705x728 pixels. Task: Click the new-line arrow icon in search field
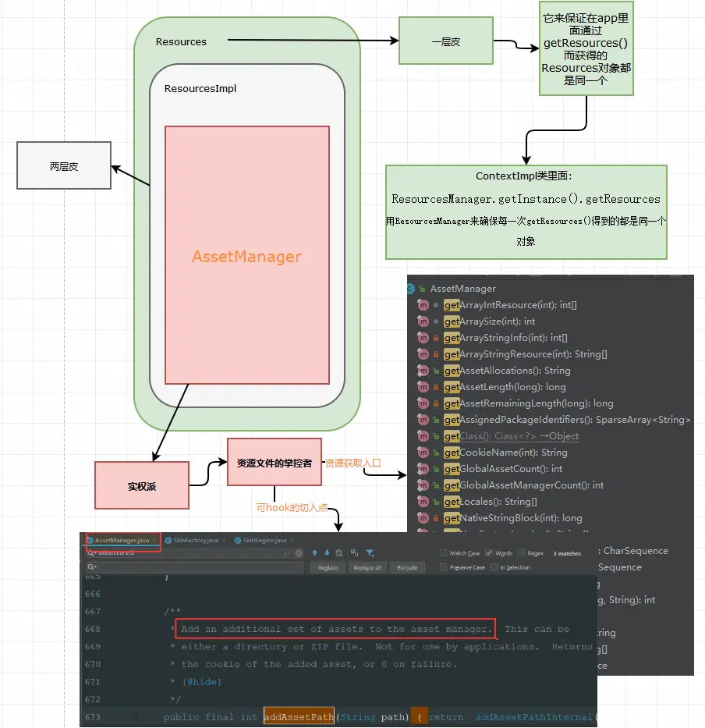(x=287, y=553)
